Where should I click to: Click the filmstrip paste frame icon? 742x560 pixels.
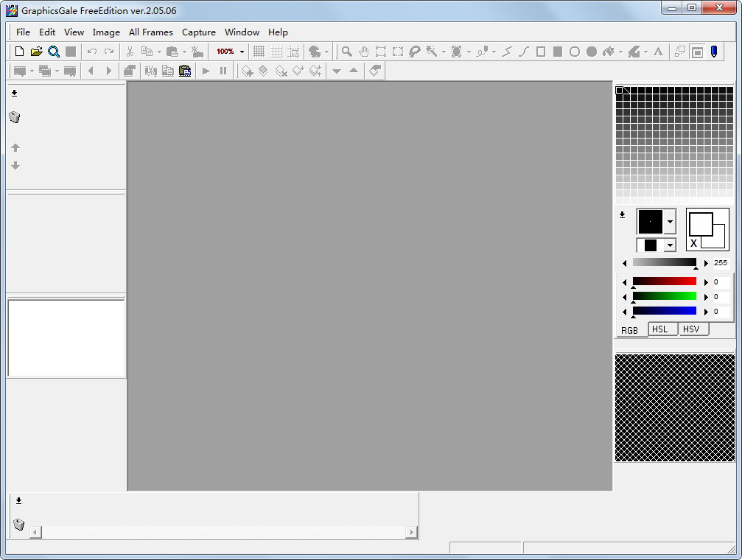(x=185, y=71)
